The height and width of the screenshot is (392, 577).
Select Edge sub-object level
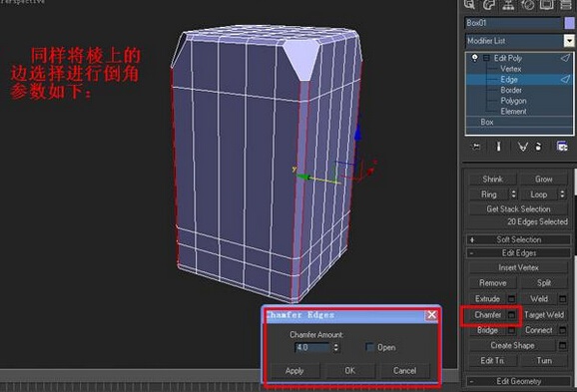509,80
